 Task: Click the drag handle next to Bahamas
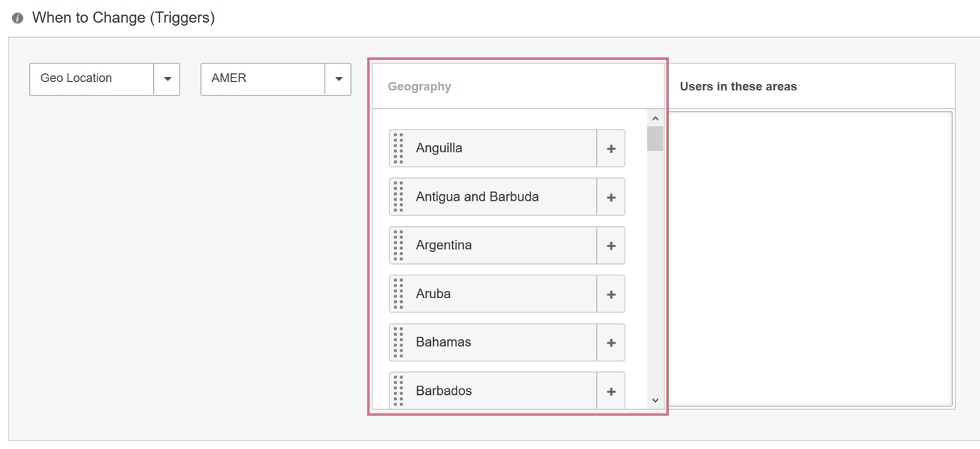point(399,342)
